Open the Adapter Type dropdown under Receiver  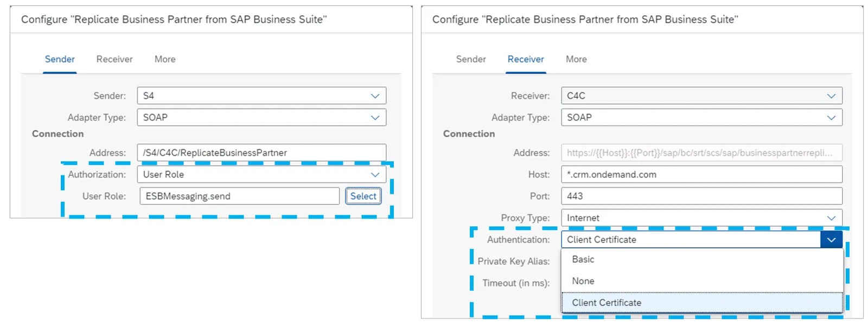tap(701, 117)
